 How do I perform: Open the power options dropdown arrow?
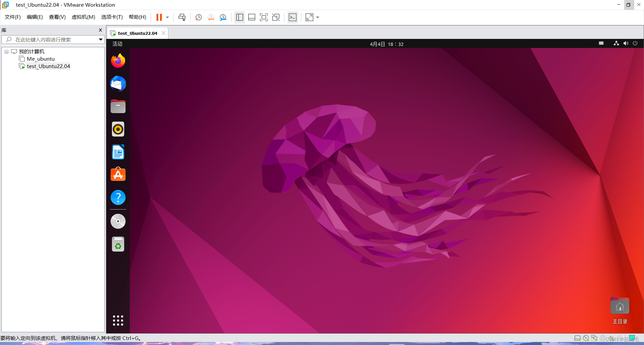pos(167,17)
